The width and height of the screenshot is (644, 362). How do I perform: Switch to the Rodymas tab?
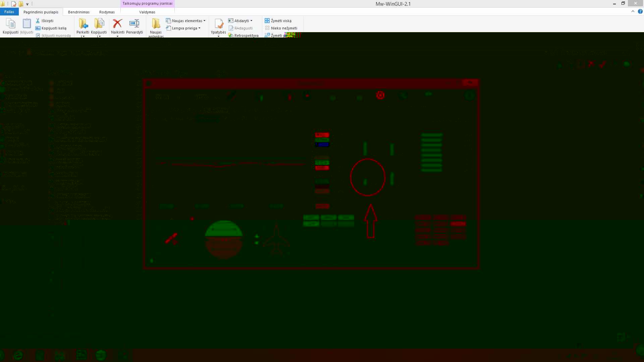click(x=107, y=12)
